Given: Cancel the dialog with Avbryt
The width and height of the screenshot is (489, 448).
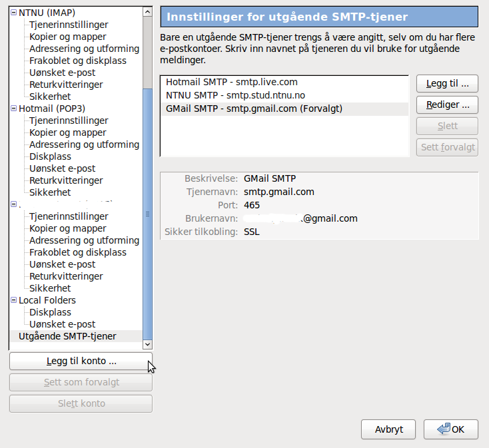Looking at the screenshot, I should point(388,429).
